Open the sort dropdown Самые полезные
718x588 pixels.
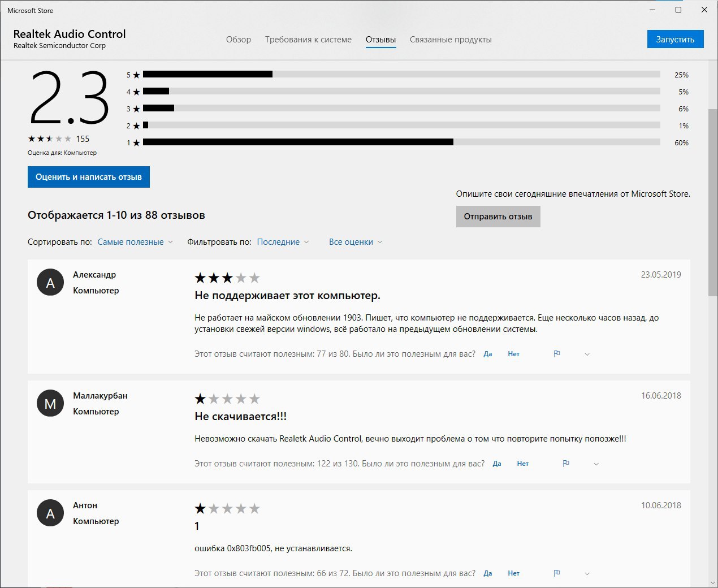(x=135, y=242)
